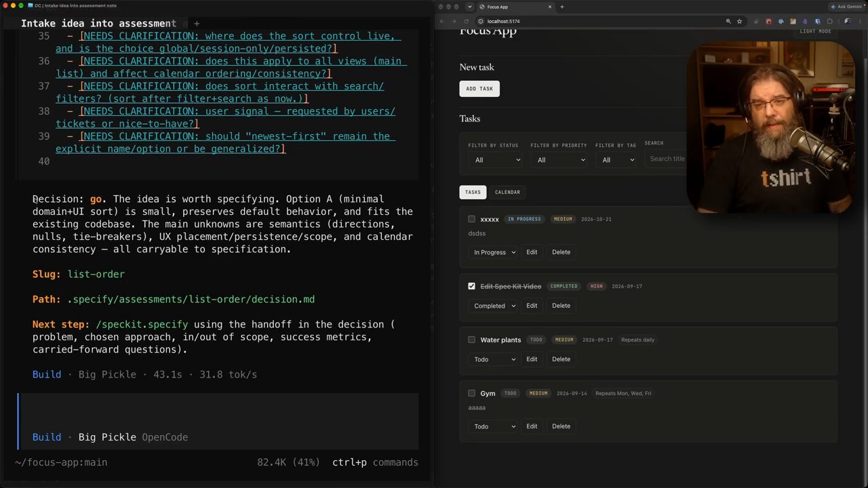
Task: Open the zoom magnifier in address bar
Action: pyautogui.click(x=728, y=21)
